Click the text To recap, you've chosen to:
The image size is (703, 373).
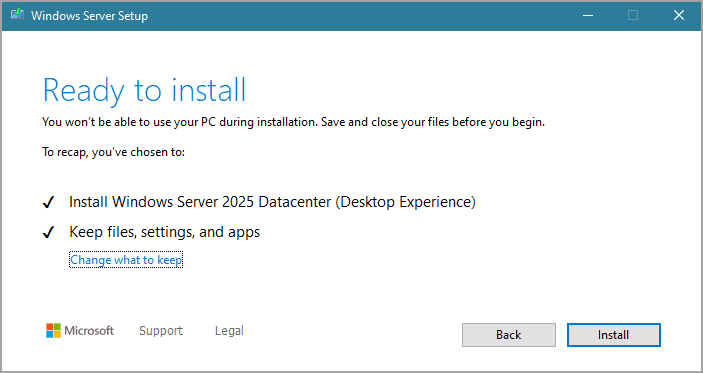pyautogui.click(x=113, y=152)
